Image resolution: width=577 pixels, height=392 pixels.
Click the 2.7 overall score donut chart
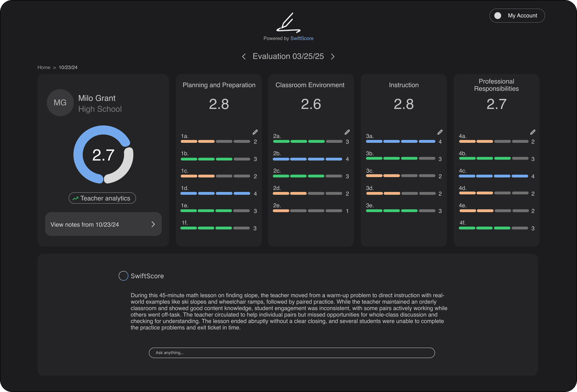point(103,155)
